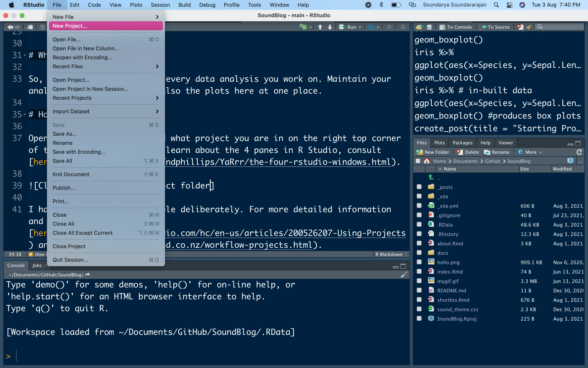Maximize the console pane icon
The height and width of the screenshot is (368, 588).
(403, 266)
